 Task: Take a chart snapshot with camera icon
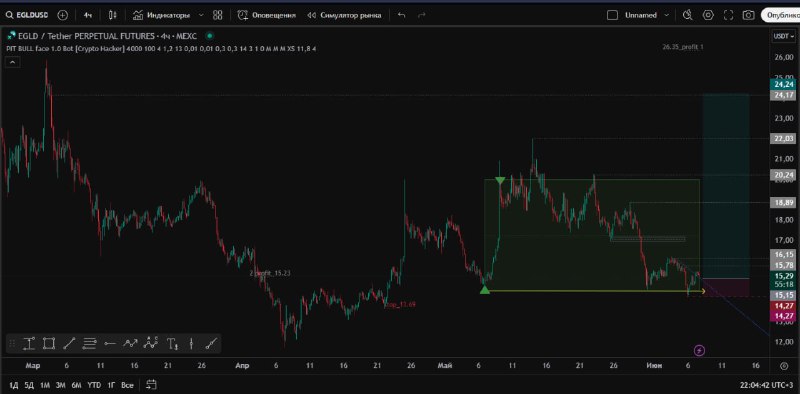(x=748, y=15)
